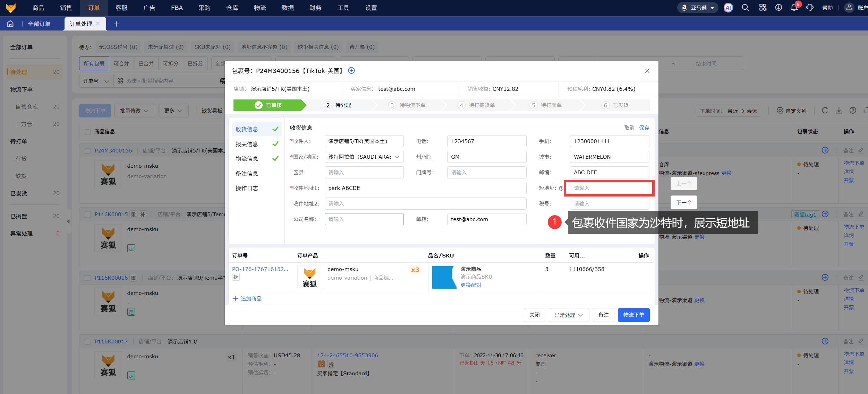Open the notification bell with the red badge
This screenshot has height=394, width=868.
point(794,8)
